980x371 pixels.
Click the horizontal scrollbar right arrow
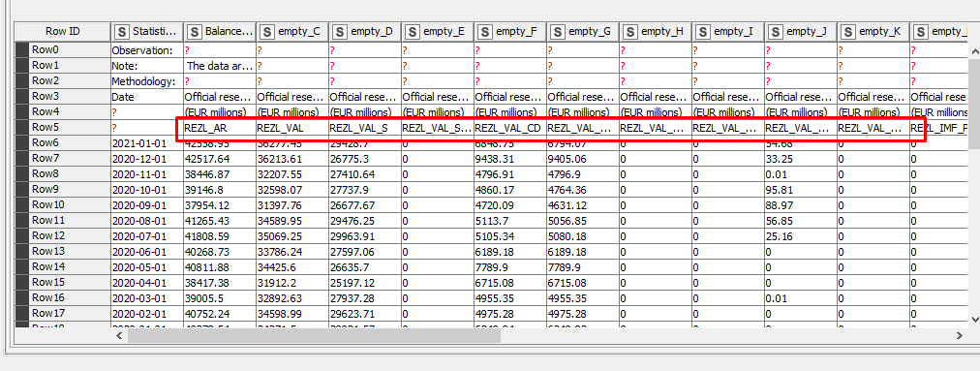tap(960, 336)
